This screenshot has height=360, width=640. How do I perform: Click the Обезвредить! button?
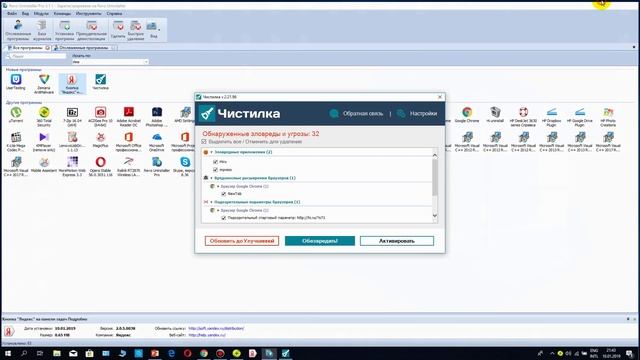pos(320,241)
